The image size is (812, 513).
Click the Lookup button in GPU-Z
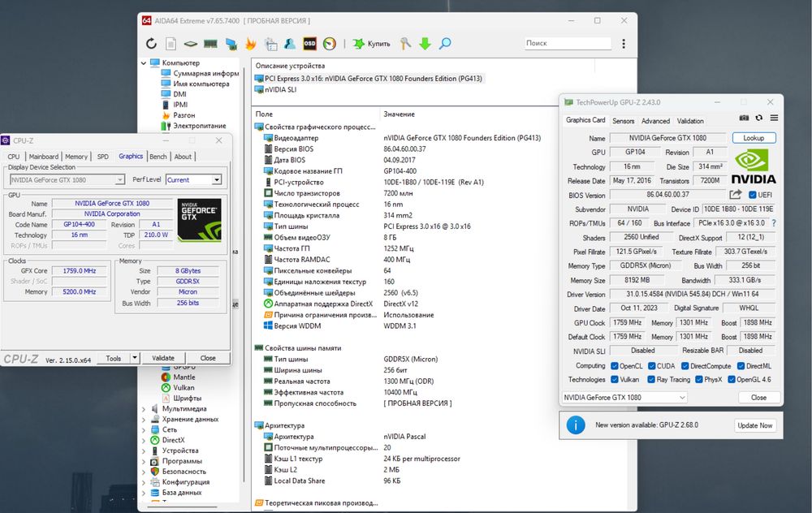point(754,139)
